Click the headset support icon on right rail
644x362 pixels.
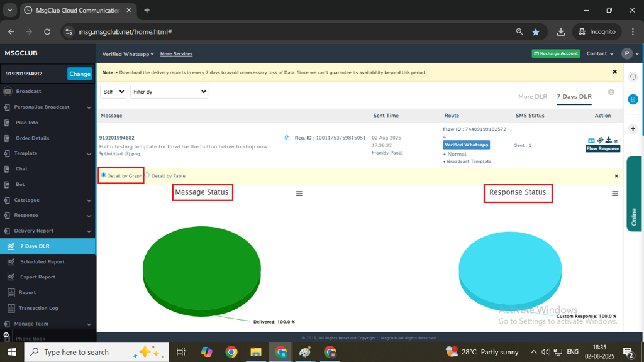coord(633,77)
